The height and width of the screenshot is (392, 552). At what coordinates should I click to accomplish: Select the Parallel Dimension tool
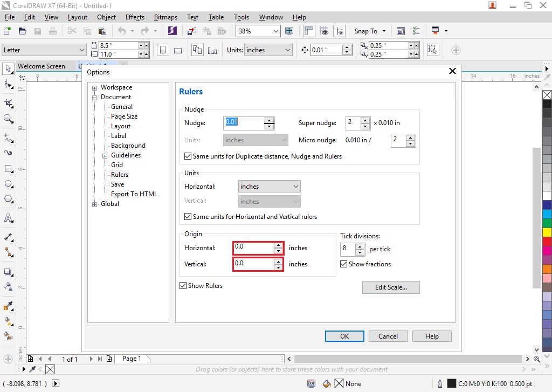click(x=8, y=237)
